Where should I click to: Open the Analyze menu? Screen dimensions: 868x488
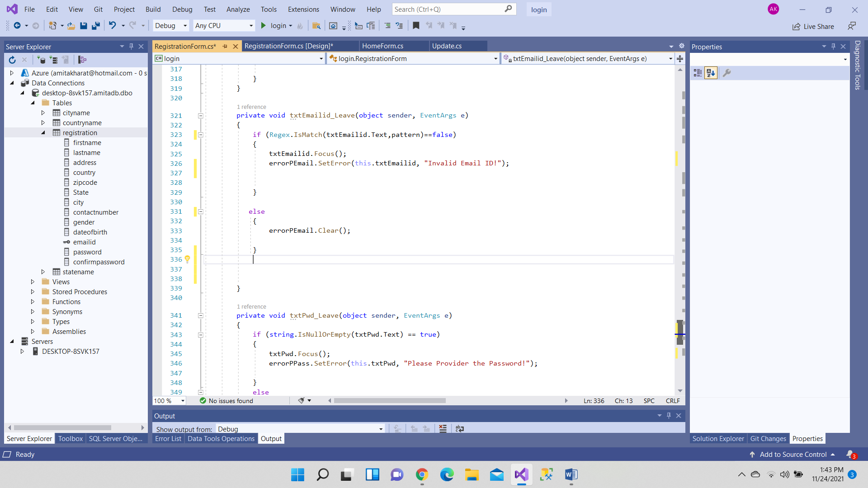pos(238,9)
